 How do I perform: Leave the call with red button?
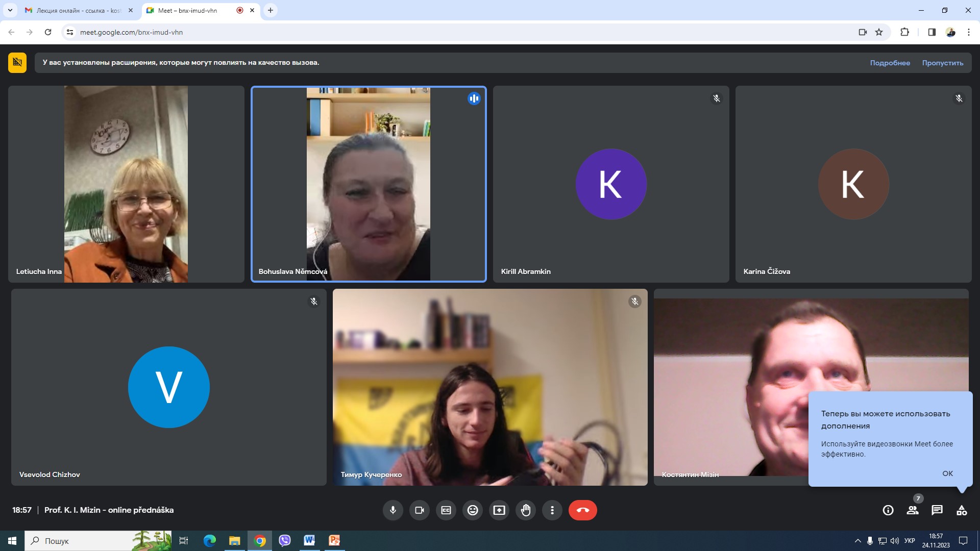tap(583, 510)
